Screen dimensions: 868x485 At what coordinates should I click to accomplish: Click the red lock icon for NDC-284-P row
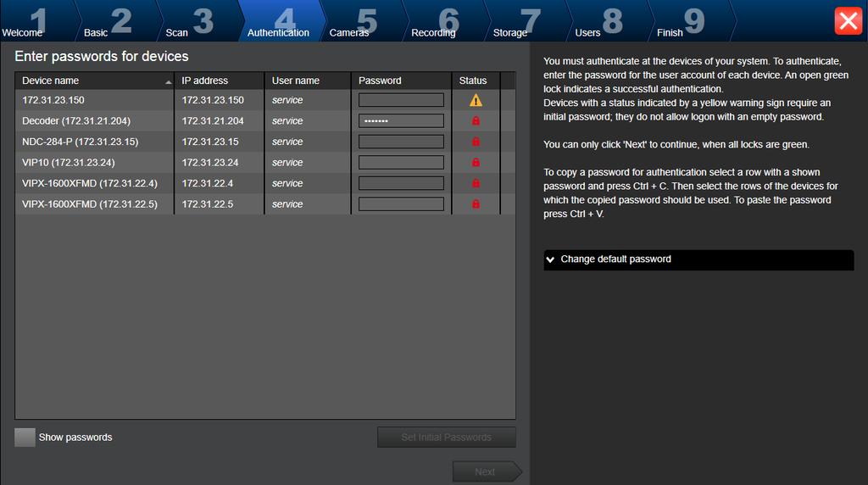476,142
